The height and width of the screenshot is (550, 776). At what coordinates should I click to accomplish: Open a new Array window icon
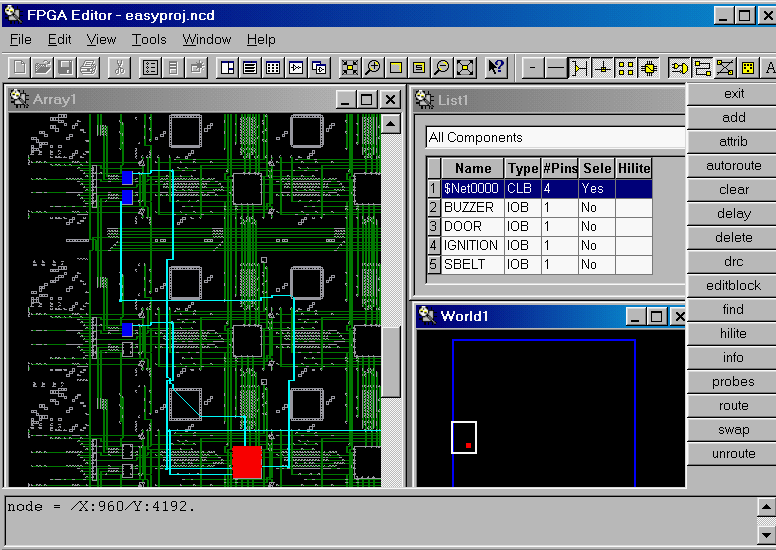(x=227, y=68)
